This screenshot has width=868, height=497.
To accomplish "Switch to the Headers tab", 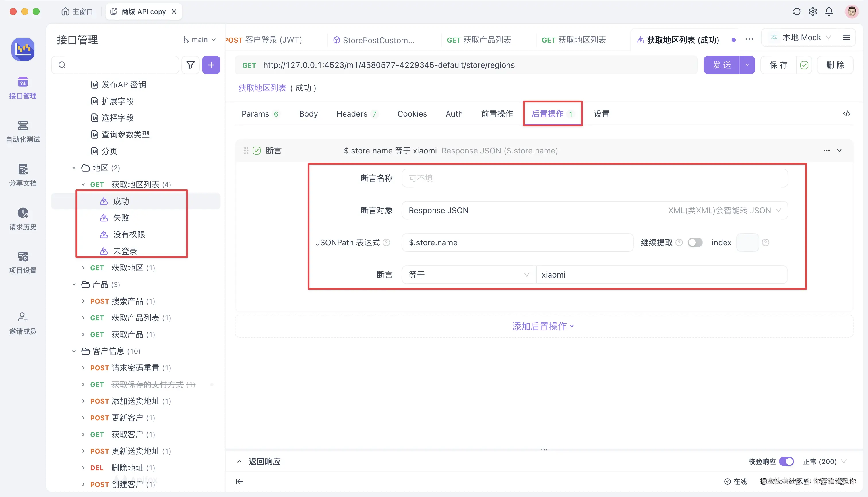I will [352, 114].
